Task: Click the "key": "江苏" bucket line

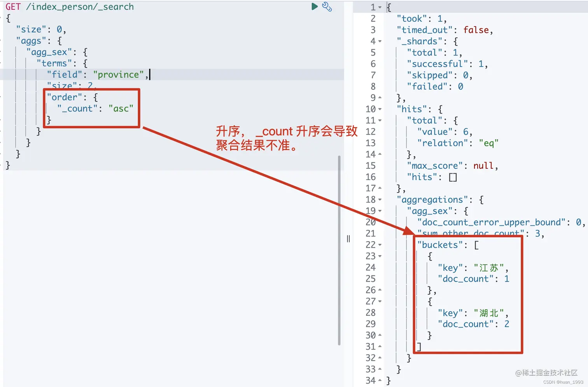Action: point(473,268)
